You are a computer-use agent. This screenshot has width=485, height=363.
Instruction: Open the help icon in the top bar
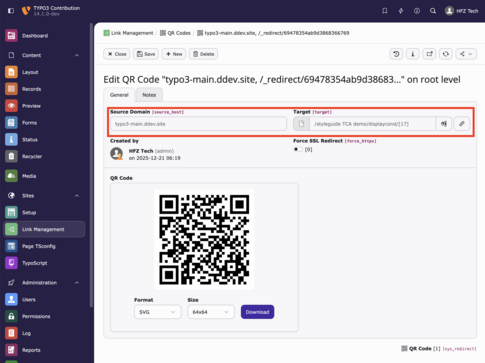(x=417, y=11)
